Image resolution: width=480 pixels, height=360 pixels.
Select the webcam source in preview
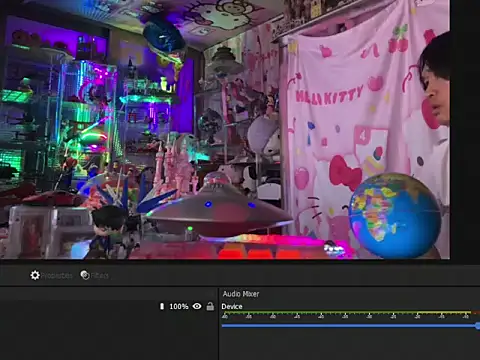coord(225,129)
